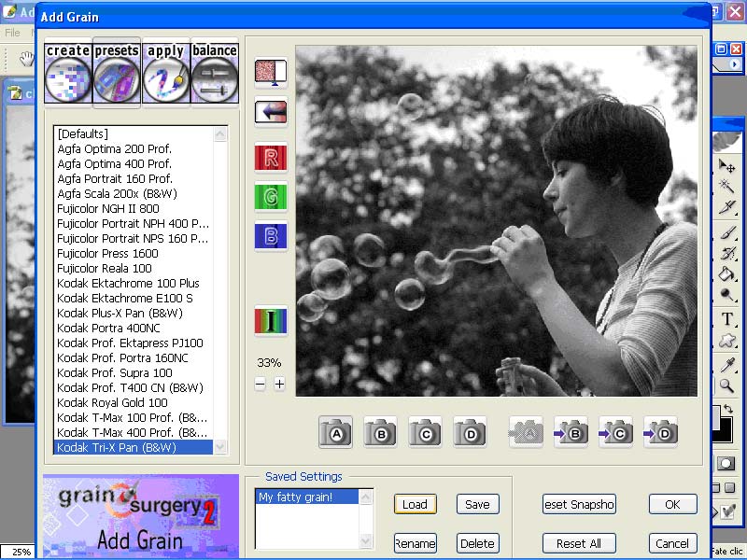Select [Defaults] preset
The width and height of the screenshot is (747, 560).
coord(134,133)
